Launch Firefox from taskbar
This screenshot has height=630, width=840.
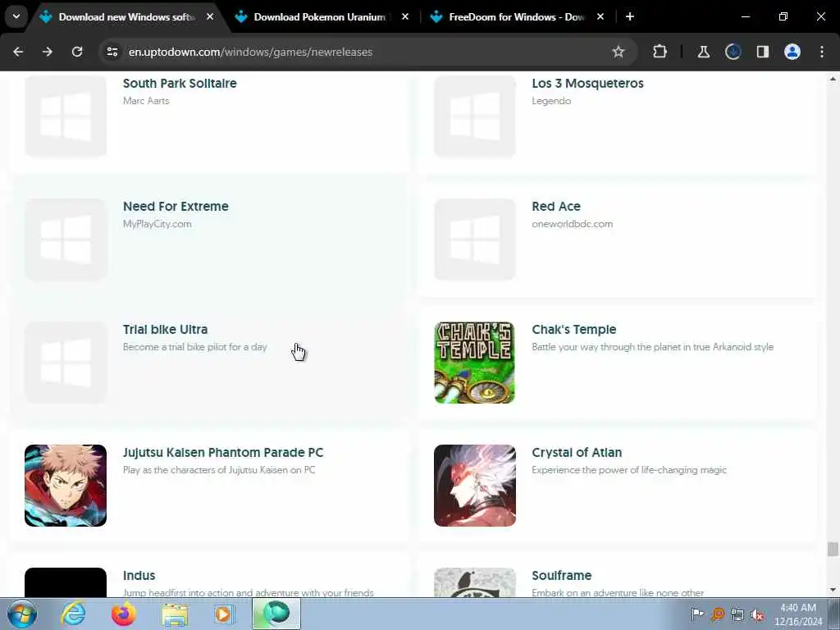point(123,614)
